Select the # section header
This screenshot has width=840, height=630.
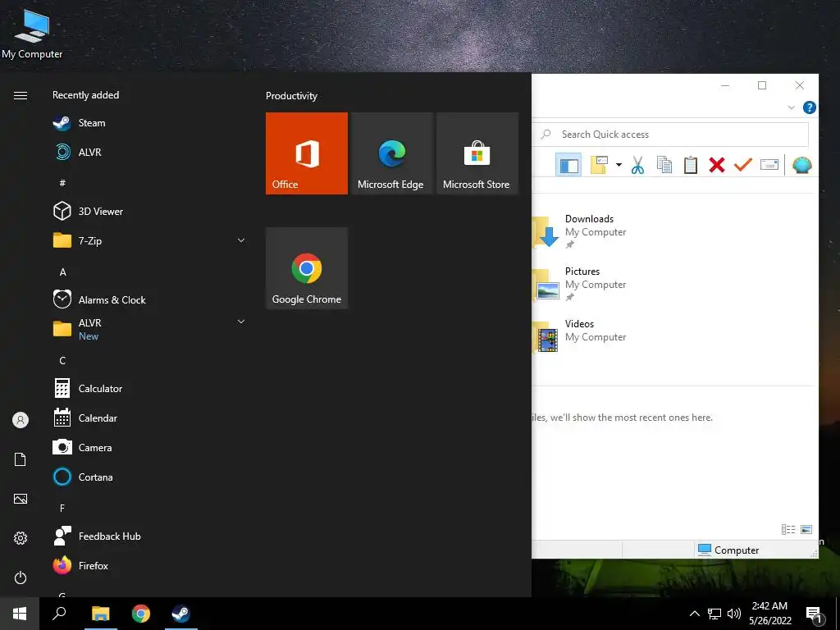62,183
